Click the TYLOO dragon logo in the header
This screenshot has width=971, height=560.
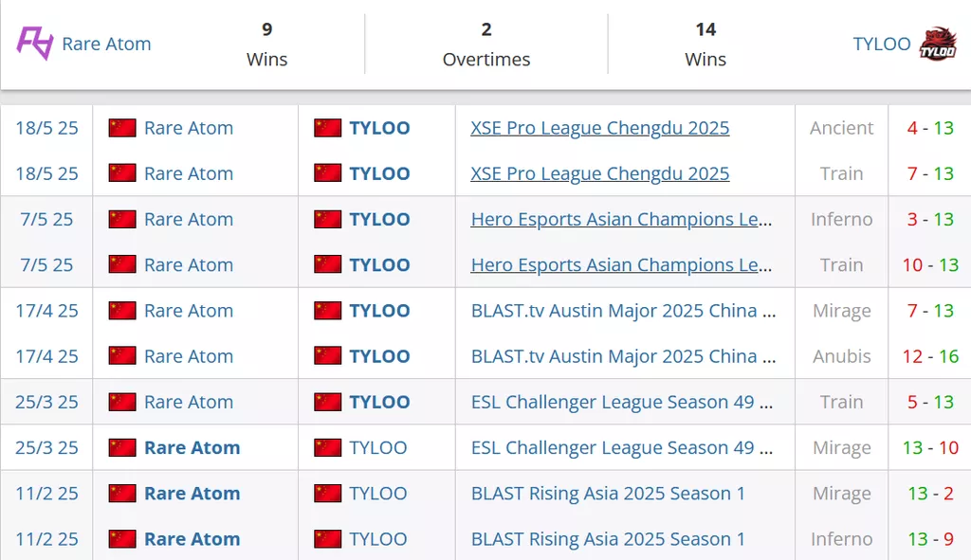click(x=938, y=44)
